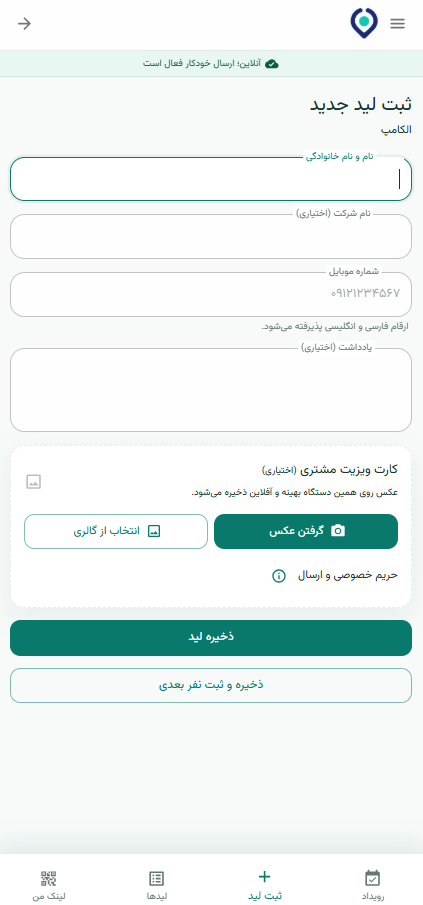Click the یادداشت notes text area

tap(211, 390)
